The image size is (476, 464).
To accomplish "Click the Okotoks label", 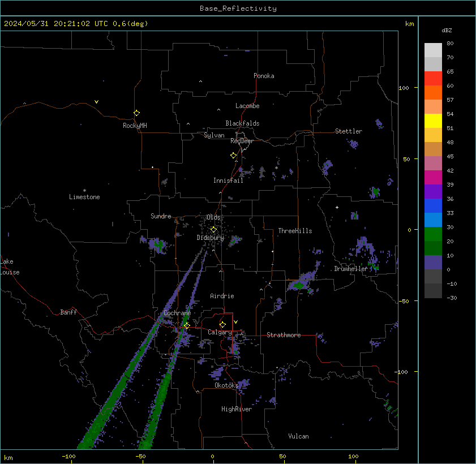I will pyautogui.click(x=226, y=385).
